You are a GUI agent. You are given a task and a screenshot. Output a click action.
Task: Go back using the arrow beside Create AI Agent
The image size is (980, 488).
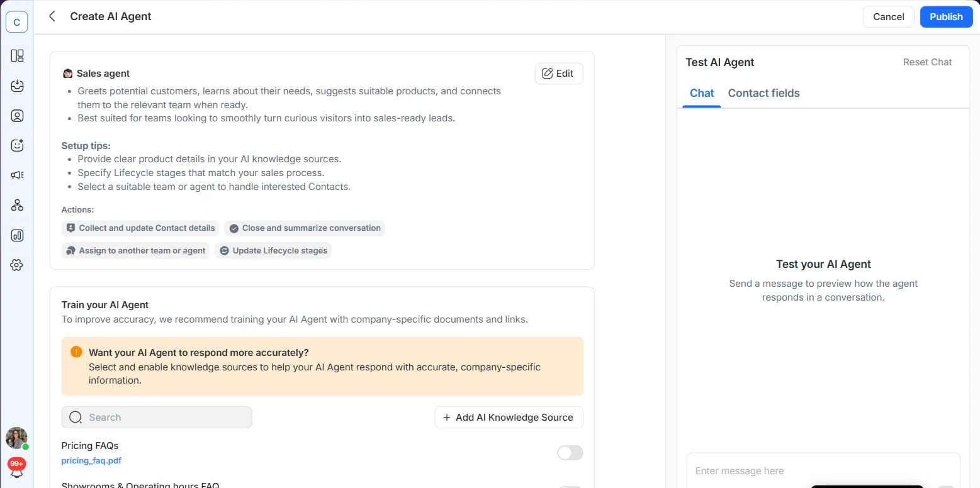coord(52,16)
